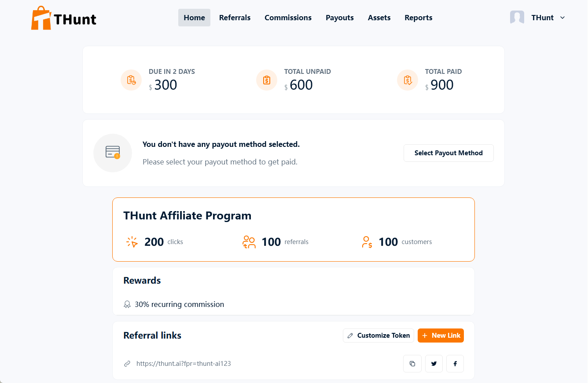The width and height of the screenshot is (588, 383).
Task: Go to the Payouts tab
Action: tap(340, 18)
